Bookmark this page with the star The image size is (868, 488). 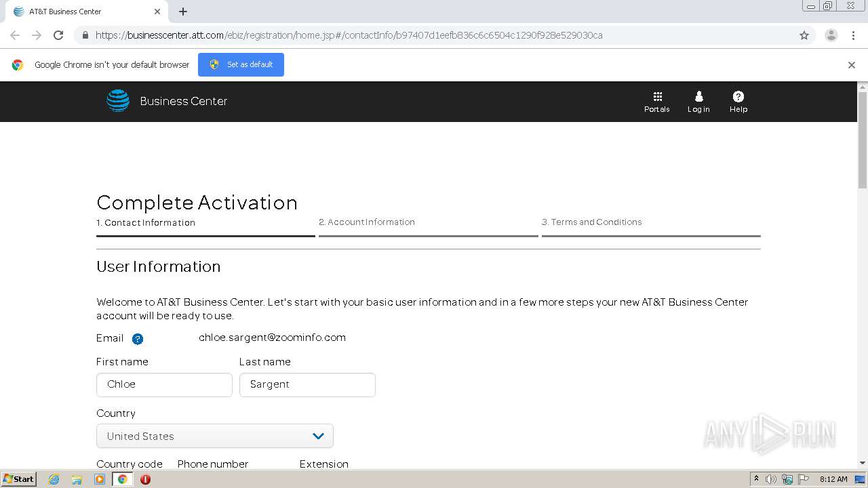click(x=804, y=35)
